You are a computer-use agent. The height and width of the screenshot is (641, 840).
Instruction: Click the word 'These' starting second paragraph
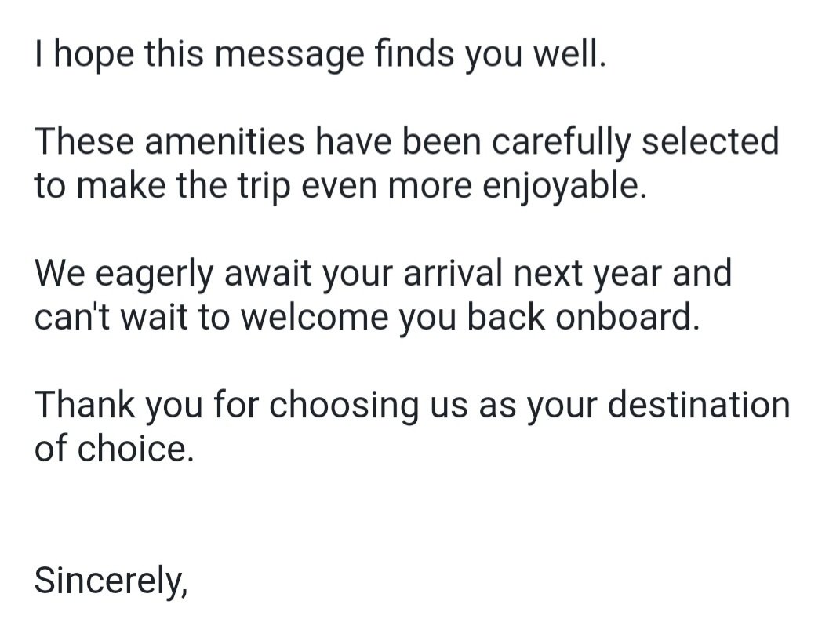coord(84,141)
